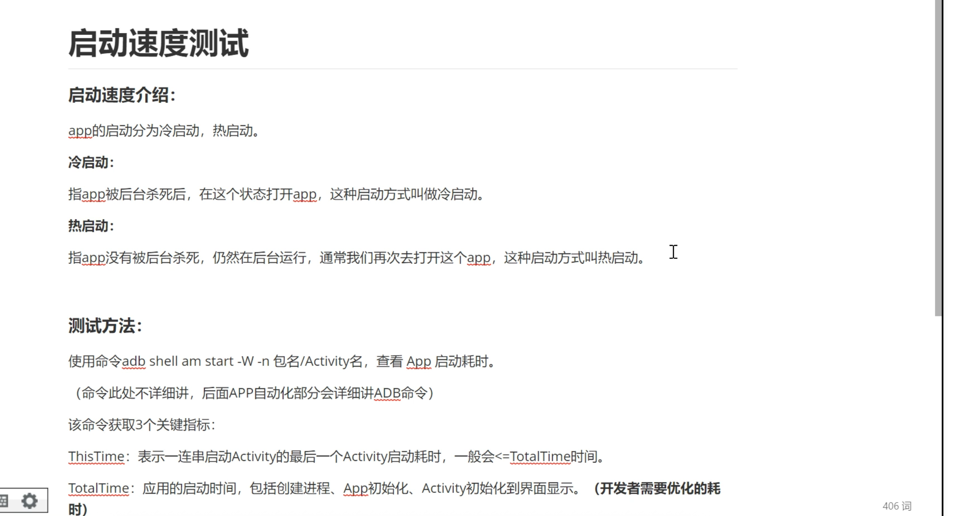Click the settings gear icon
The width and height of the screenshot is (980, 516).
(29, 500)
